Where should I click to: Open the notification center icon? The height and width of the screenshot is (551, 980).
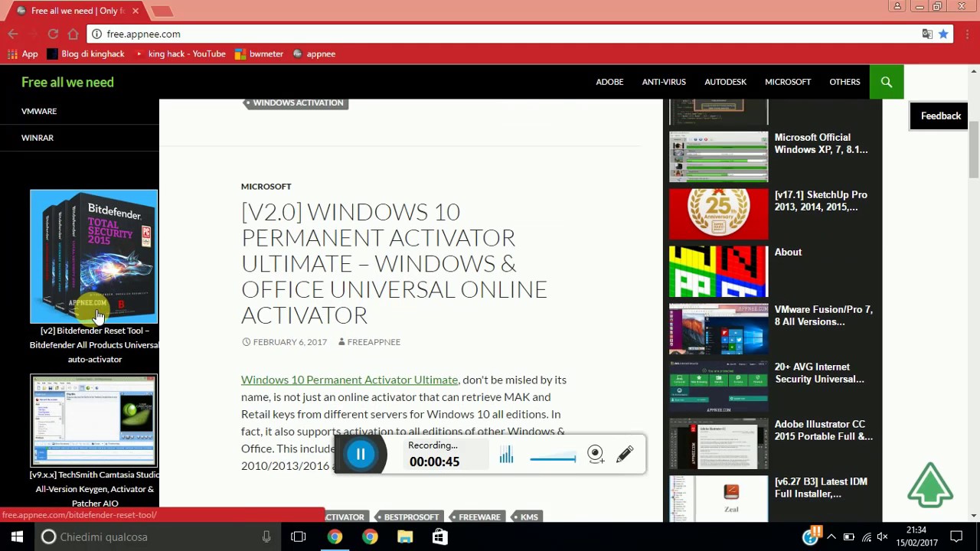956,536
